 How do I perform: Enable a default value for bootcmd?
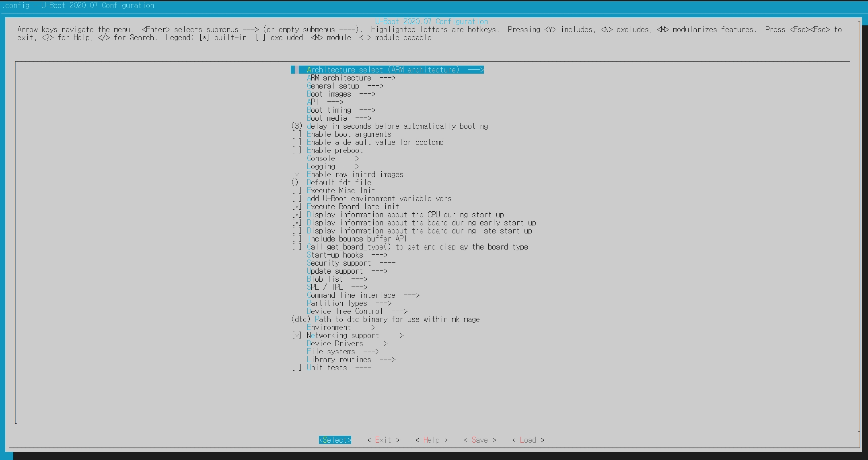click(367, 142)
